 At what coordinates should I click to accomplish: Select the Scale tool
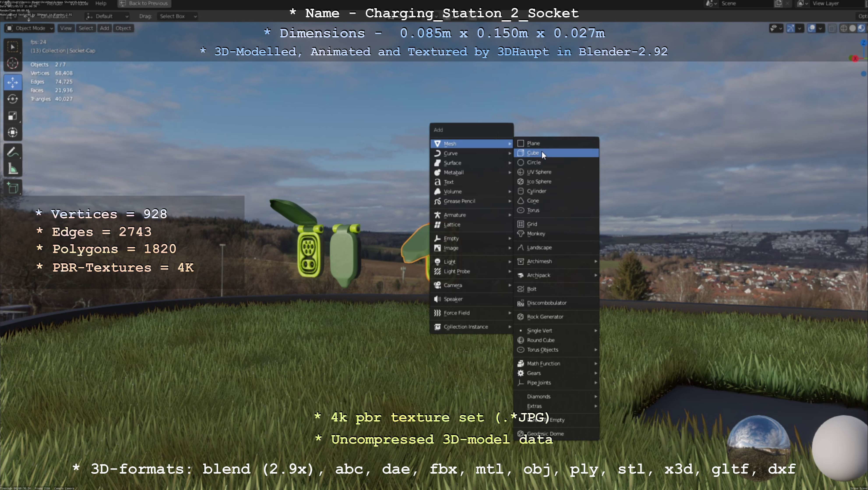tap(12, 116)
